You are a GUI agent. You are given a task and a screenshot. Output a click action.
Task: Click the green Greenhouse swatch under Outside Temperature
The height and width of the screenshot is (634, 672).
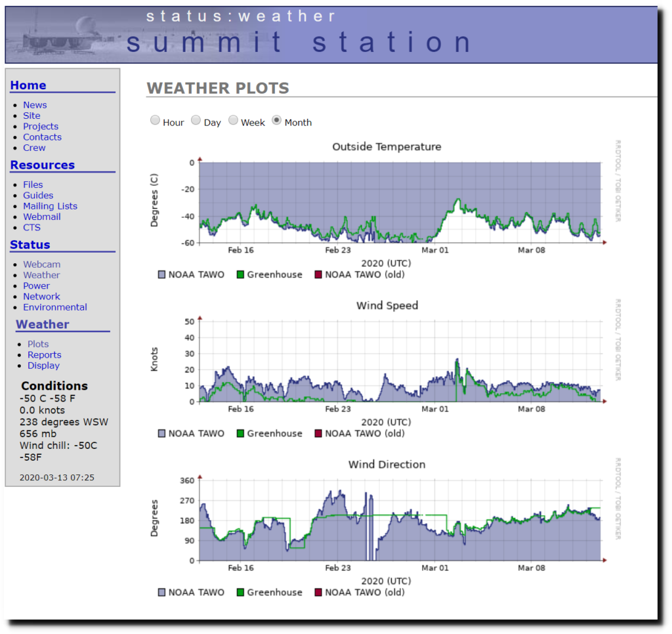point(240,274)
